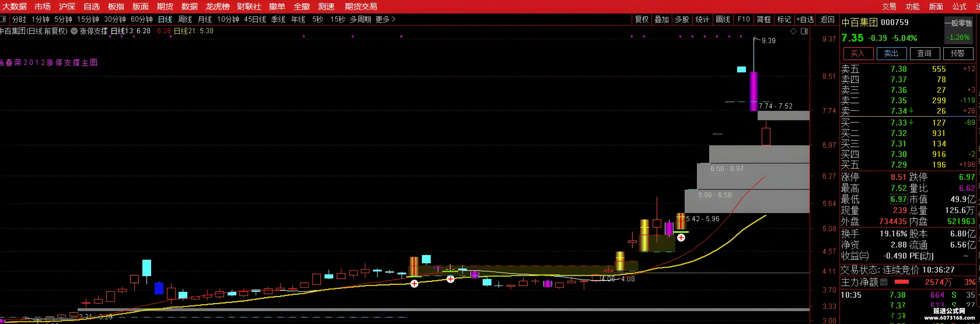Open the 龙虎榜 menu
This screenshot has height=324, width=980.
click(217, 6)
